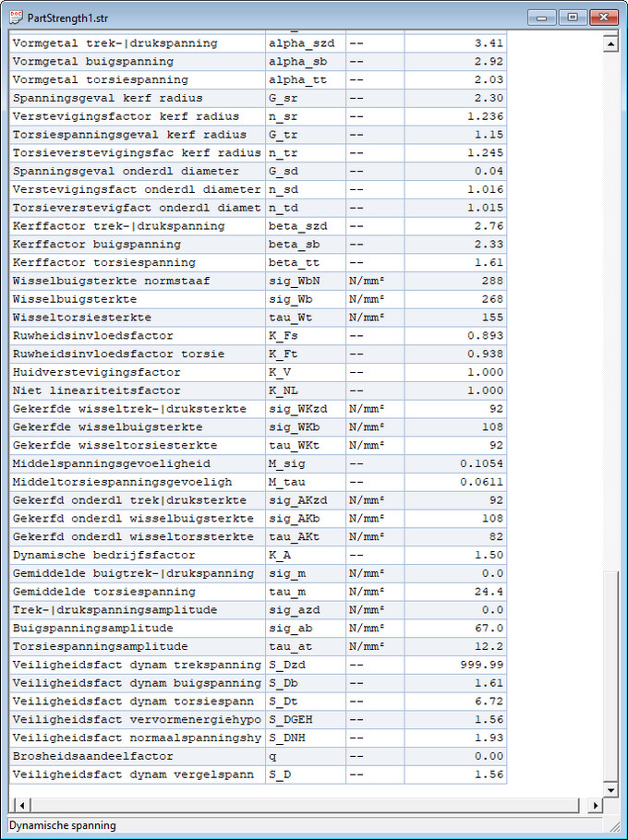Select the value 1.236 for n_sr
The height and width of the screenshot is (840, 628).
[x=485, y=116]
